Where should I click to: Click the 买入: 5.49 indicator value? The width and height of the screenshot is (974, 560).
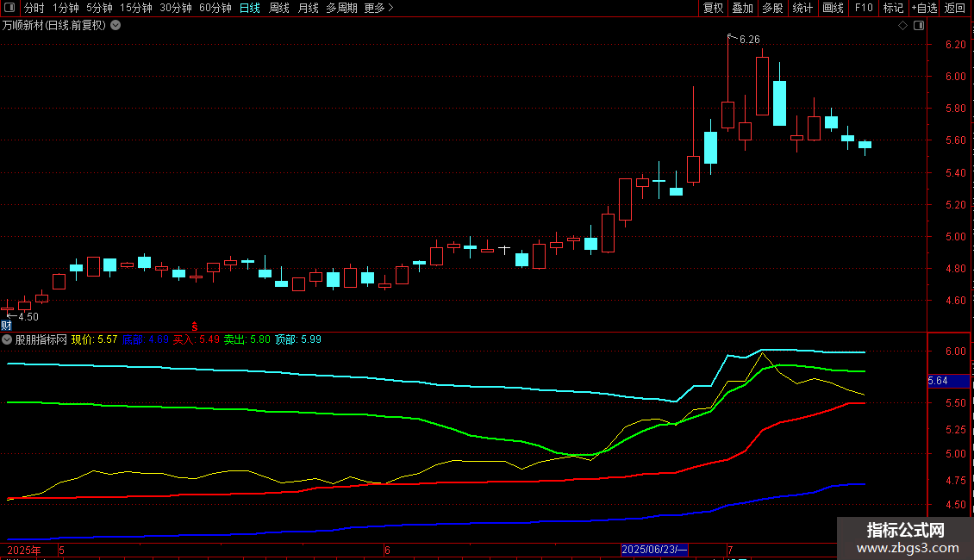[197, 339]
